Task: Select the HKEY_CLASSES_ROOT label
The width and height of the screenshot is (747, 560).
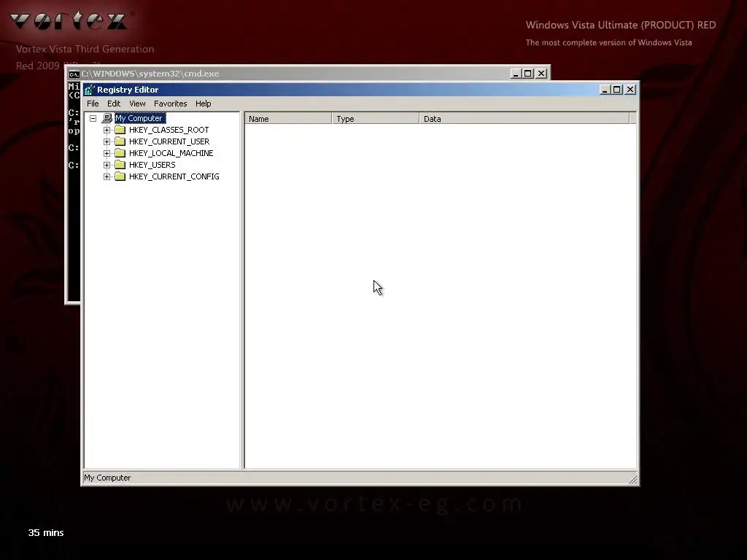Action: pos(169,130)
